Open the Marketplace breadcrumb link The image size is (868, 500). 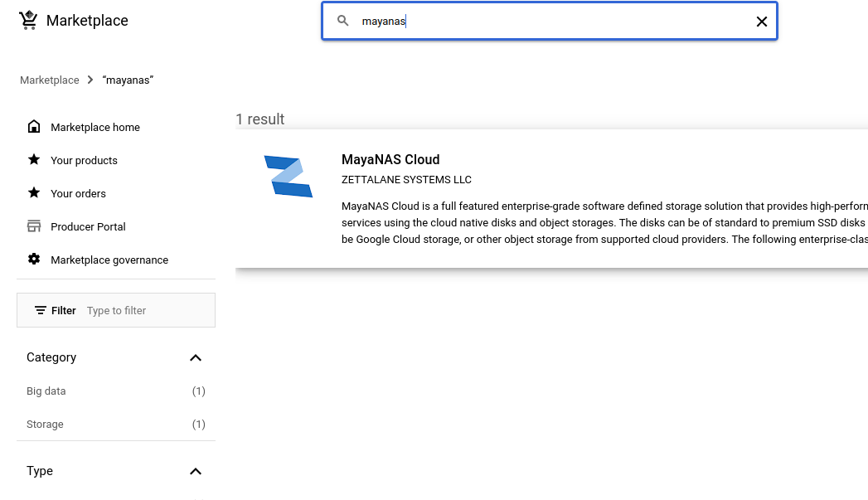tap(50, 80)
